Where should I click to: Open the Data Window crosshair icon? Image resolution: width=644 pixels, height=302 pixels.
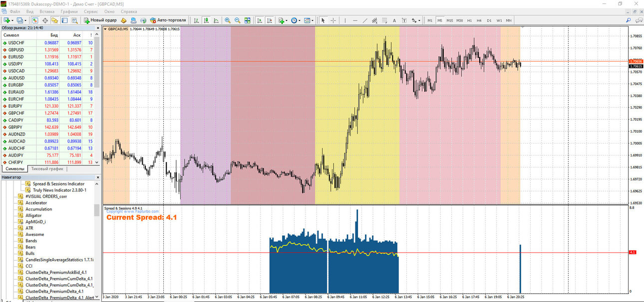[x=45, y=20]
